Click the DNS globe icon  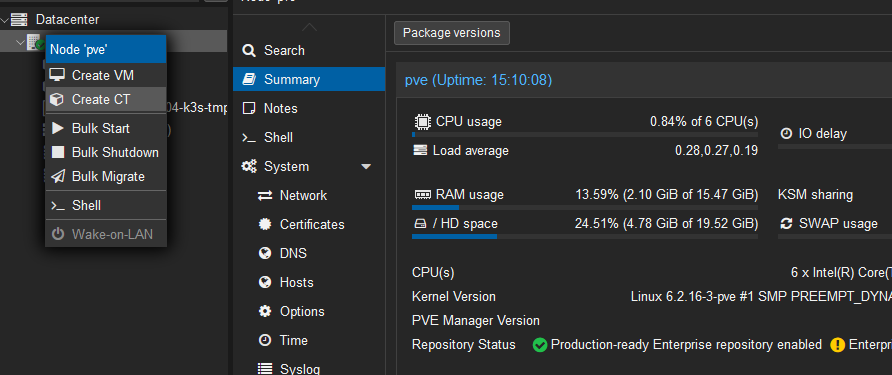(x=265, y=253)
